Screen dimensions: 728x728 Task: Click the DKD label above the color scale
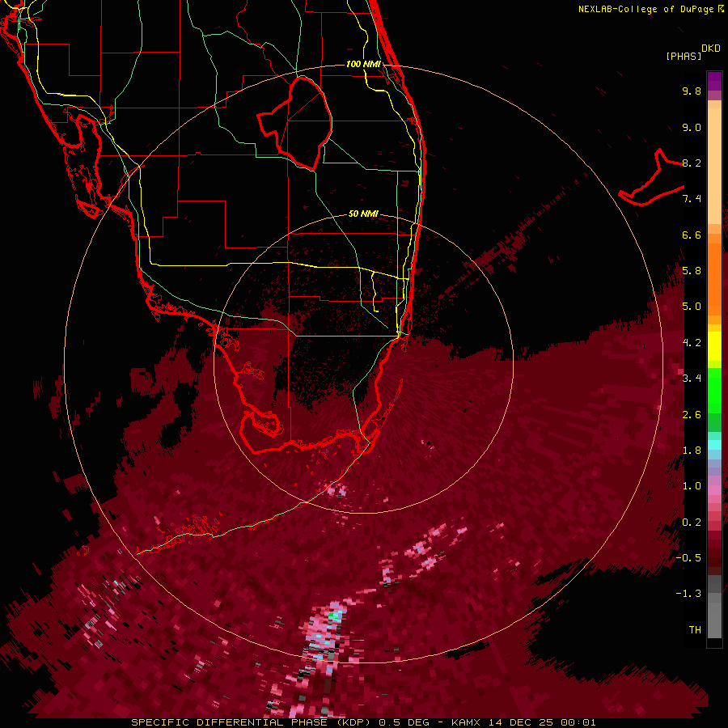tap(710, 49)
